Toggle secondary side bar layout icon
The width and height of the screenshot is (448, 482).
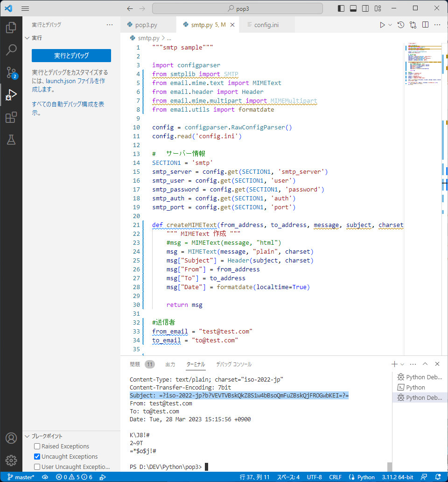pos(365,8)
